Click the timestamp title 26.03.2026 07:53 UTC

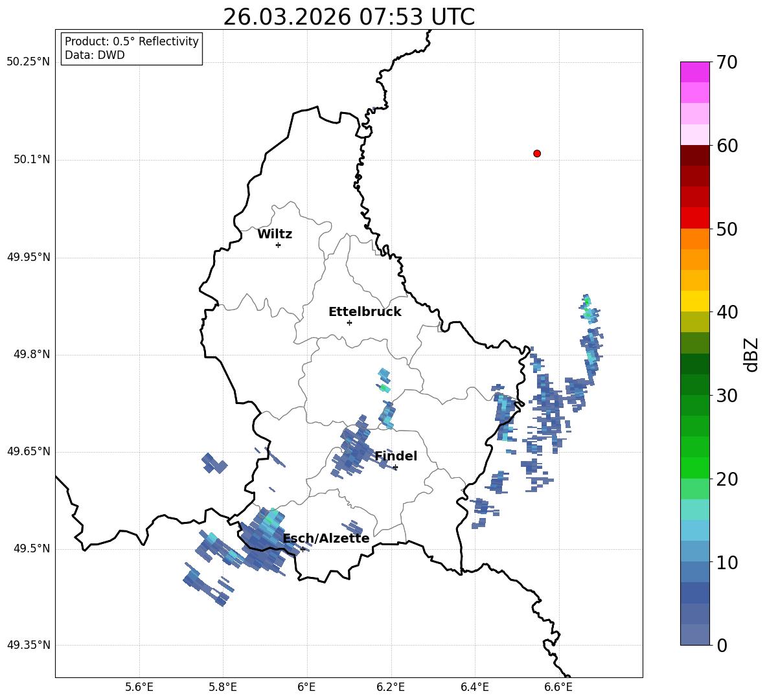pos(349,17)
